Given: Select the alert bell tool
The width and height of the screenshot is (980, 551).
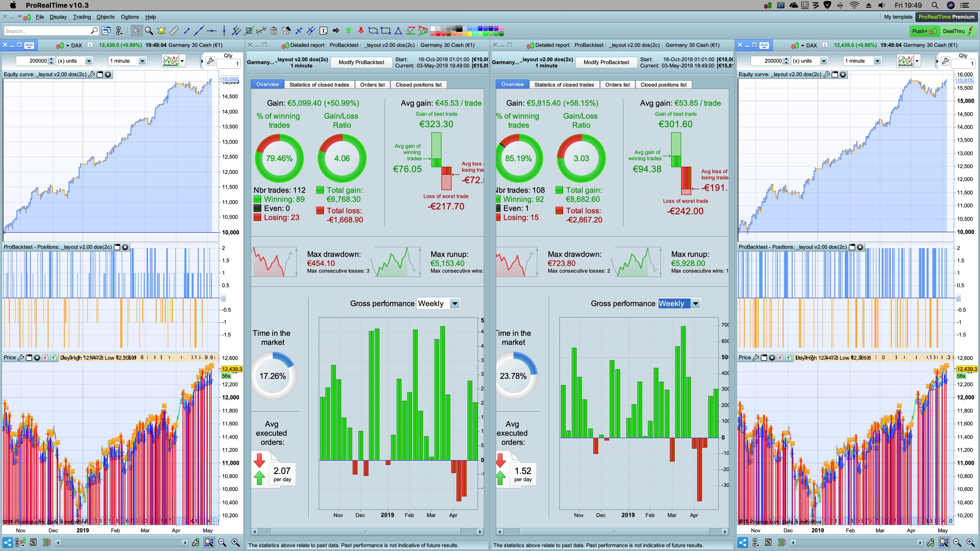Looking at the screenshot, I should (161, 31).
